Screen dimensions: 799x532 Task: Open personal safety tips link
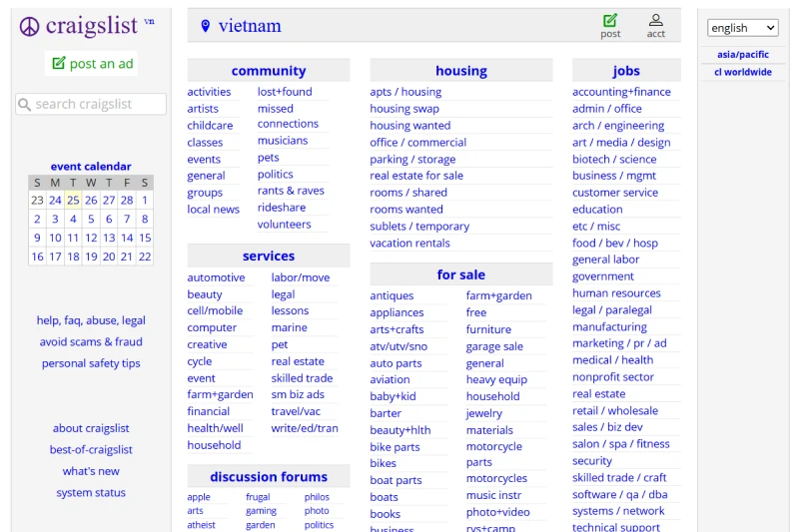point(91,363)
